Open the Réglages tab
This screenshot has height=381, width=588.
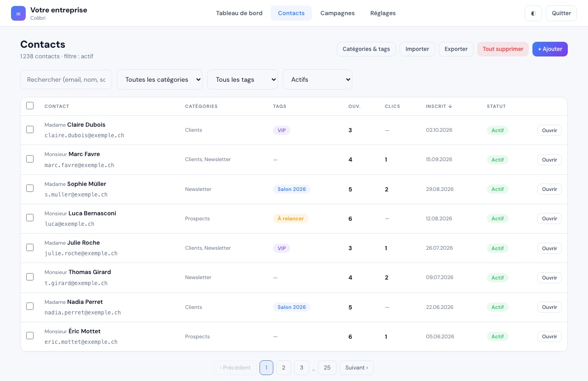pos(383,13)
